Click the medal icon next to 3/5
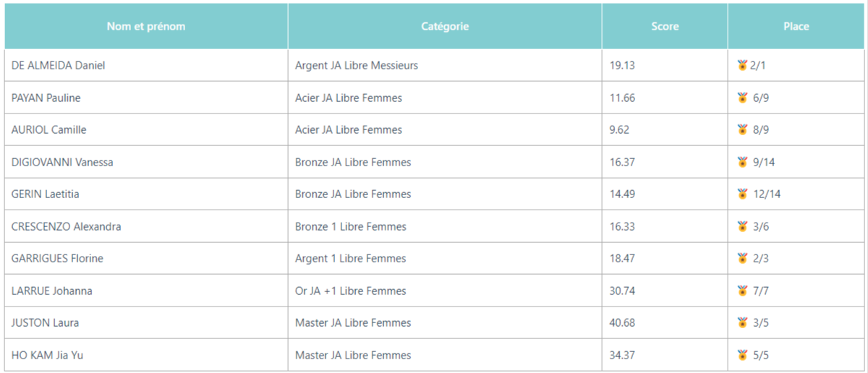The image size is (868, 373). pyautogui.click(x=742, y=322)
